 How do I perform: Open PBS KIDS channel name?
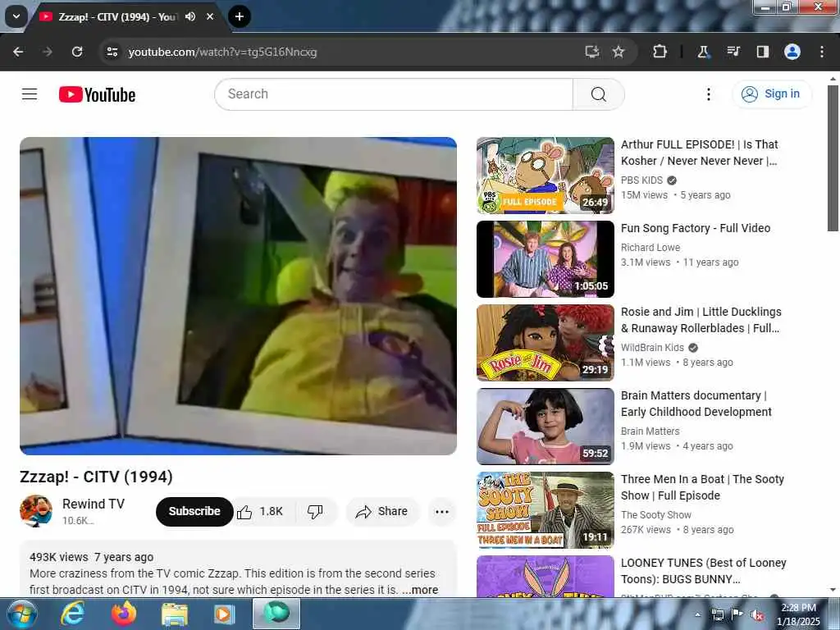pos(641,180)
